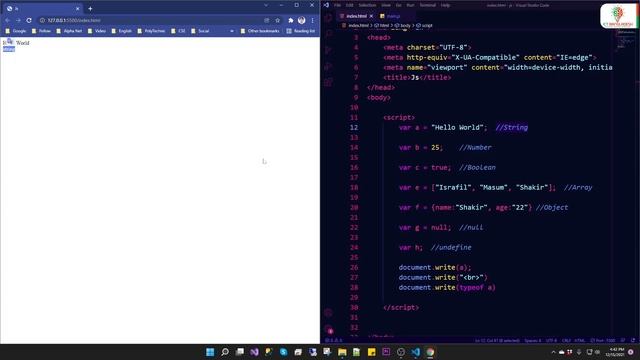
Task: Click the Chrome address bar URL
Action: click(73, 20)
